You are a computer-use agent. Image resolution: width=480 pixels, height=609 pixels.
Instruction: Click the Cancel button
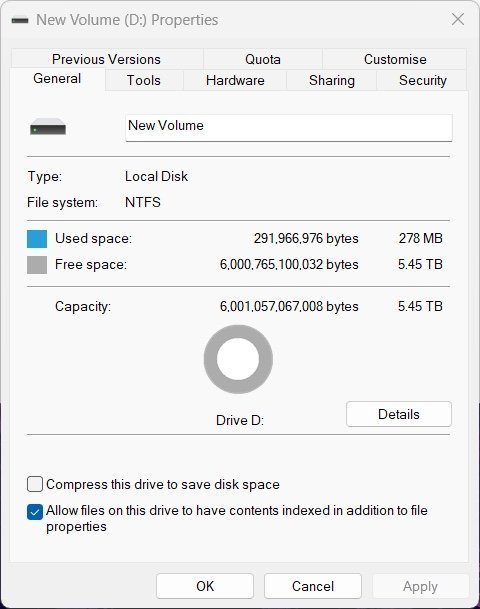point(313,586)
